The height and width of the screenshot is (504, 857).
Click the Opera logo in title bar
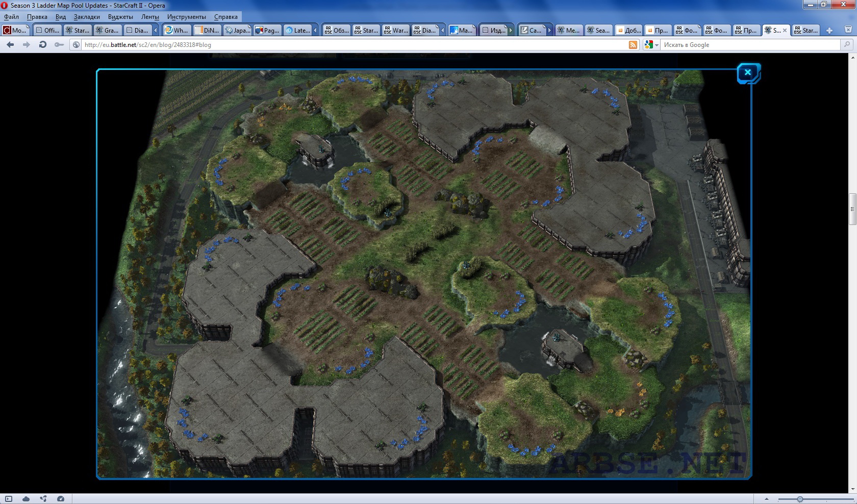[x=5, y=5]
